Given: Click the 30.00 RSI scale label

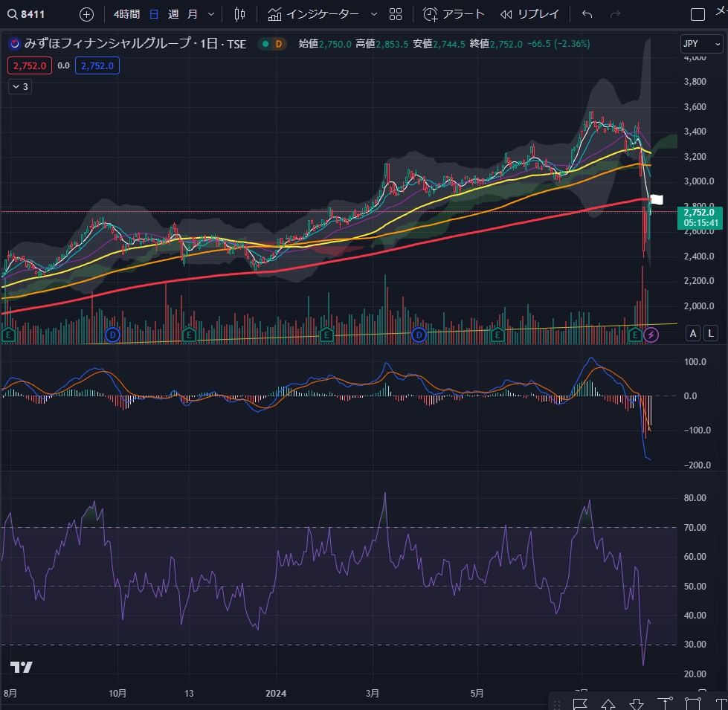Looking at the screenshot, I should point(695,645).
